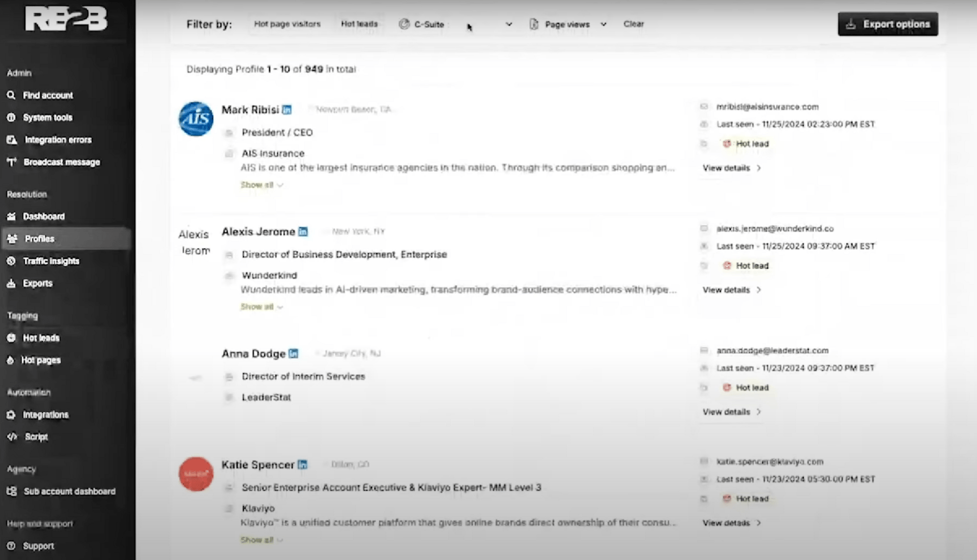Click the Hot pages flame icon

pos(10,360)
